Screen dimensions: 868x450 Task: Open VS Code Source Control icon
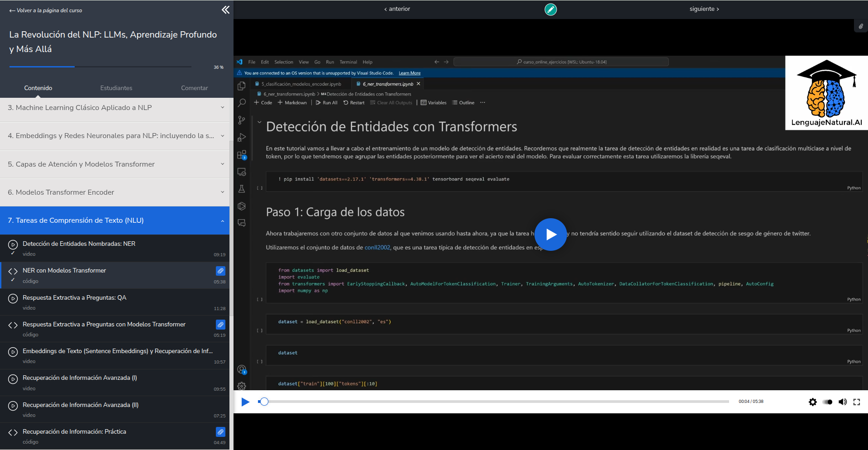pyautogui.click(x=242, y=120)
